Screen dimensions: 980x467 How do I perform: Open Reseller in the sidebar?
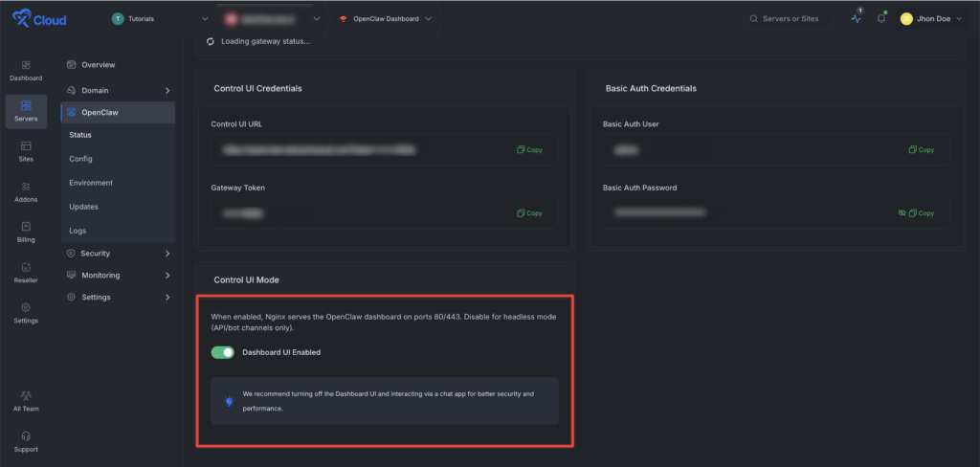click(26, 273)
